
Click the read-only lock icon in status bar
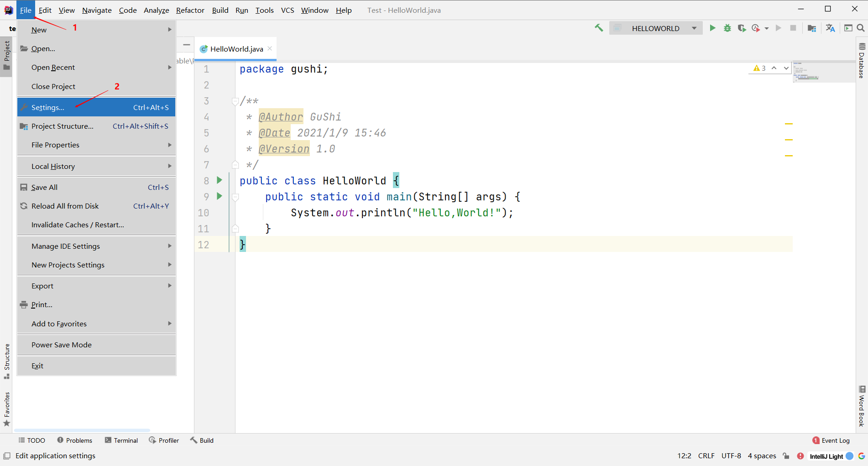click(x=786, y=456)
